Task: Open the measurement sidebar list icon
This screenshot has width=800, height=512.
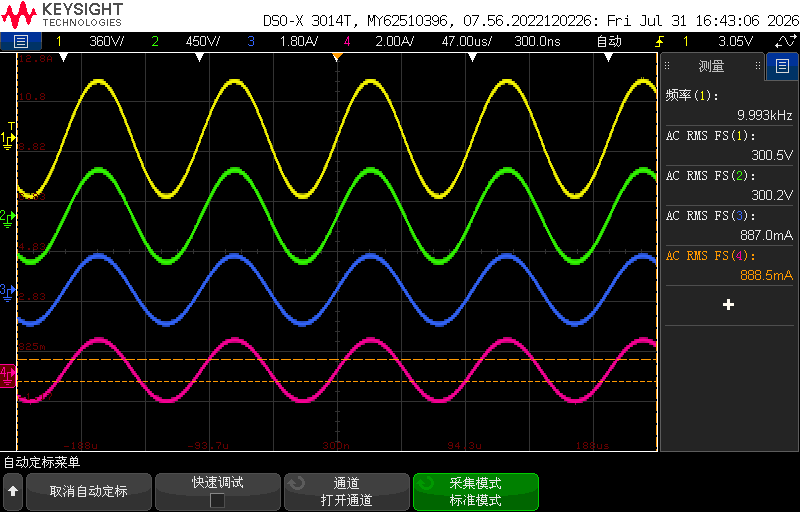Action: point(782,66)
